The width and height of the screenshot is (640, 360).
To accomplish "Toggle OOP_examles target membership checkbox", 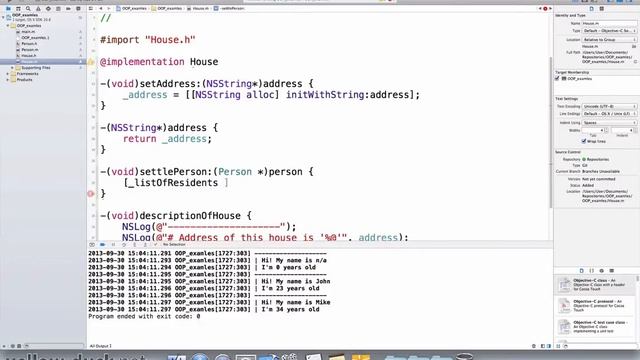I will click(x=557, y=78).
